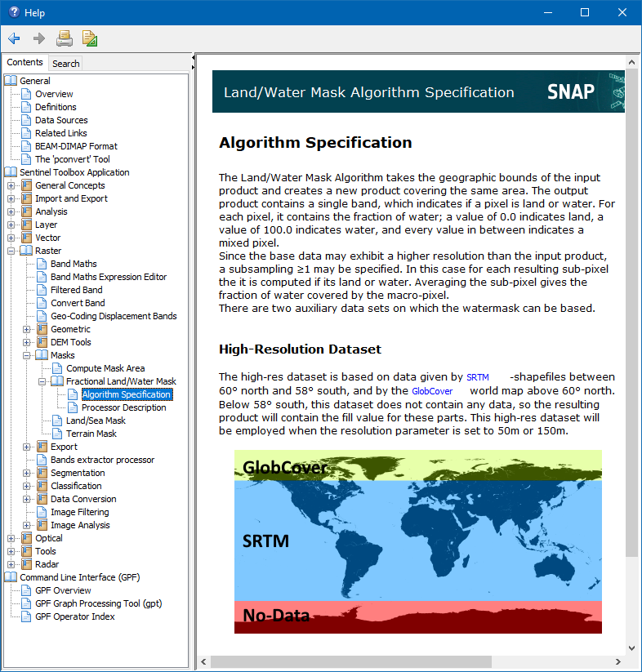The height and width of the screenshot is (672, 642).
Task: Click the folder icon beside Import and Export
Action: (27, 198)
